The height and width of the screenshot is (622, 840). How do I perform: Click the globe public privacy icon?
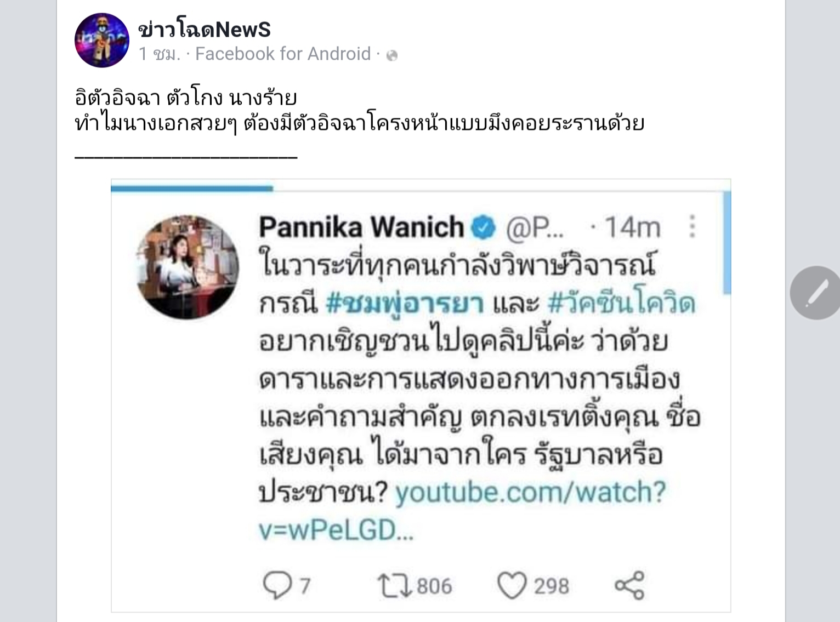click(x=392, y=55)
